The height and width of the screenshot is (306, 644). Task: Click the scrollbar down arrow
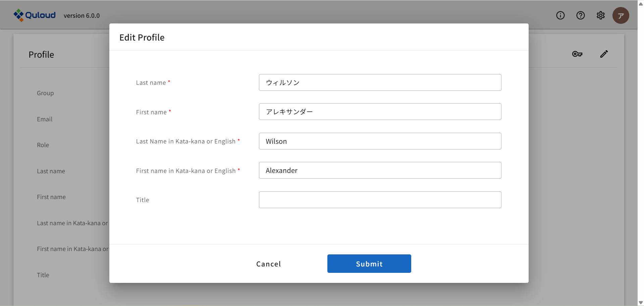pyautogui.click(x=641, y=303)
